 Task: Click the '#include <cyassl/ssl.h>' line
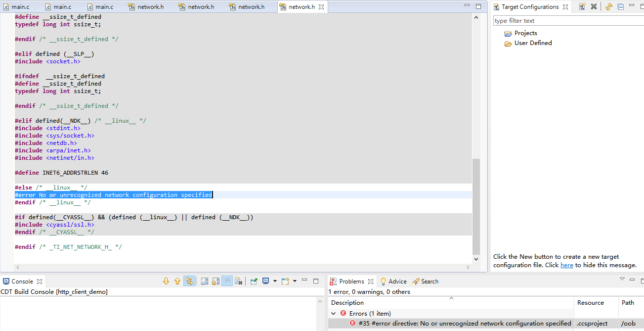(54, 225)
